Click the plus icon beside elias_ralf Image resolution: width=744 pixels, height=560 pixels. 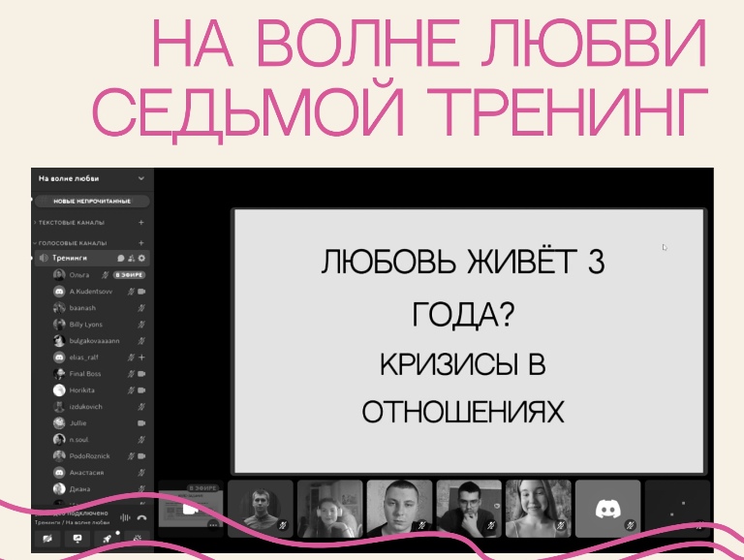[x=141, y=358]
